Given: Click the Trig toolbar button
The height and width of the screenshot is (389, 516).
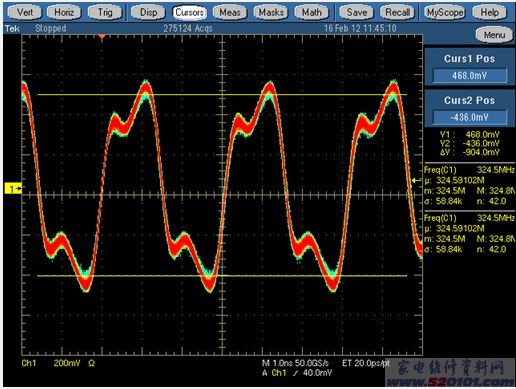Looking at the screenshot, I should click(105, 13).
